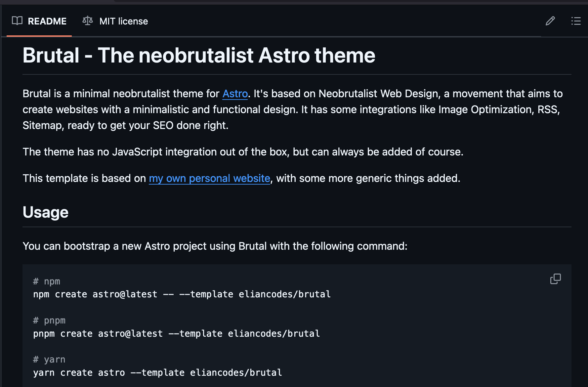Switch to the README tab

click(x=47, y=21)
